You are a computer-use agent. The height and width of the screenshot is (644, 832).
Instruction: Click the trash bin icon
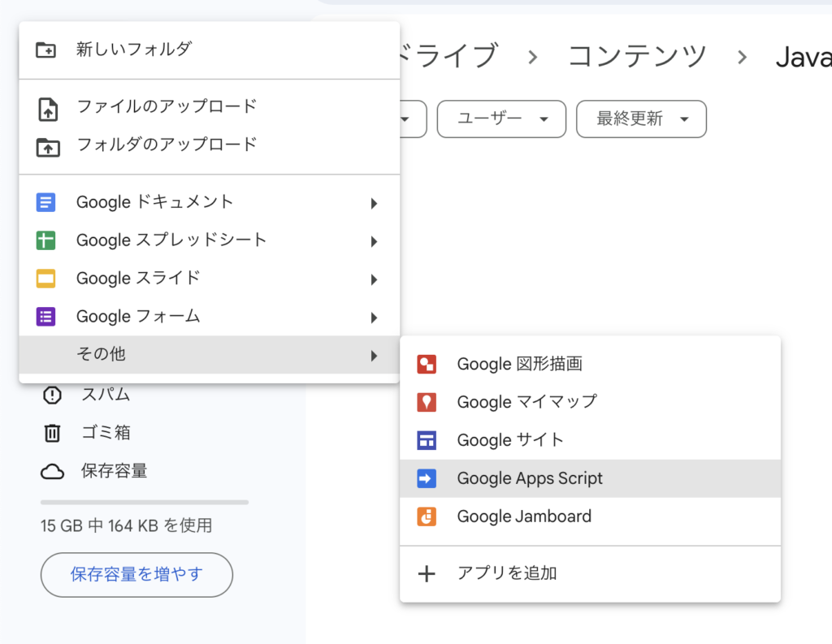click(52, 433)
